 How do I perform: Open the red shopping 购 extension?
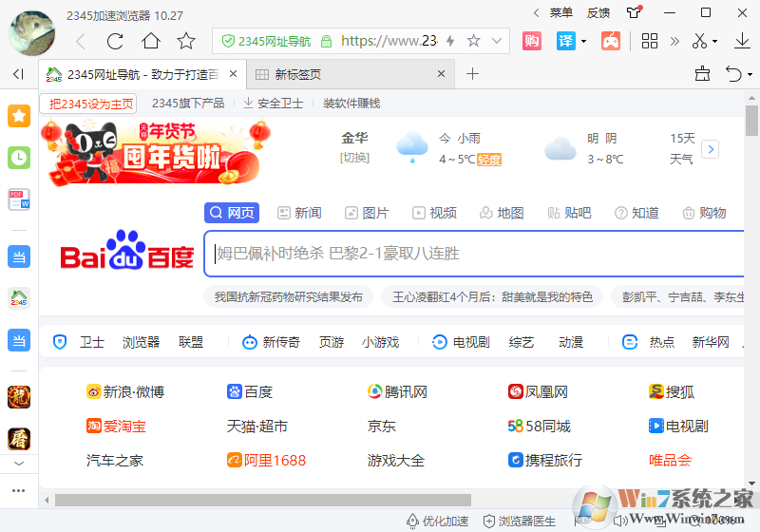click(x=532, y=41)
